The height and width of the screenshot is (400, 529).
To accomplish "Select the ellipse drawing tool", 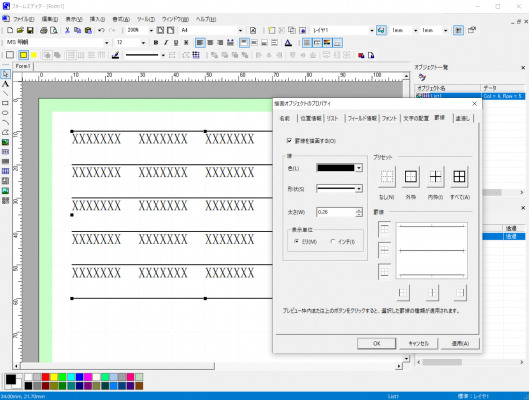I will coord(5,113).
